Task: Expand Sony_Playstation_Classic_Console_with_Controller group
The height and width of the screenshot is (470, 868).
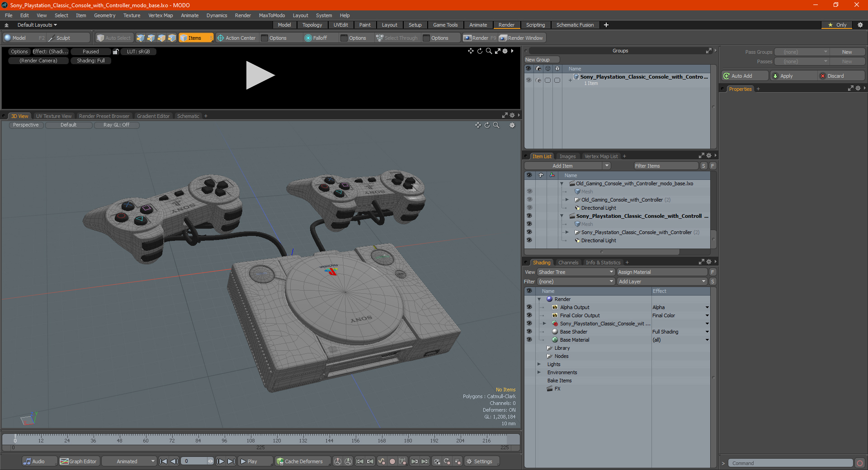Action: point(567,232)
